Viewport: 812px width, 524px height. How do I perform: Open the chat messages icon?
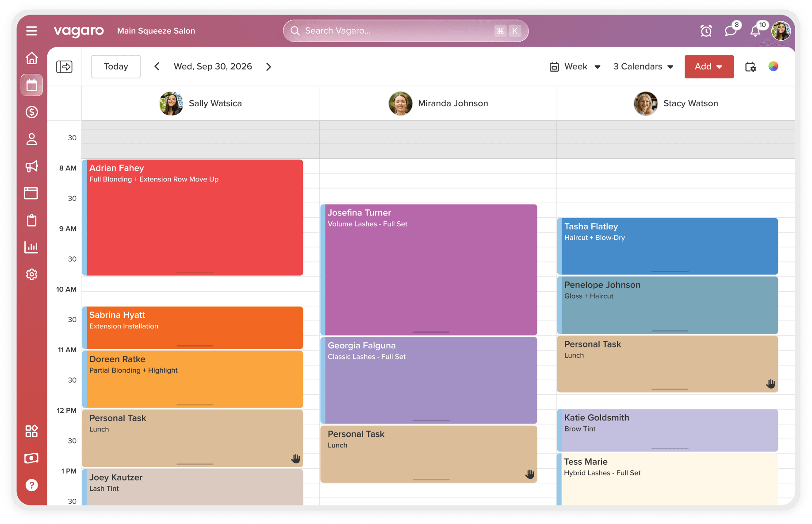click(x=730, y=31)
